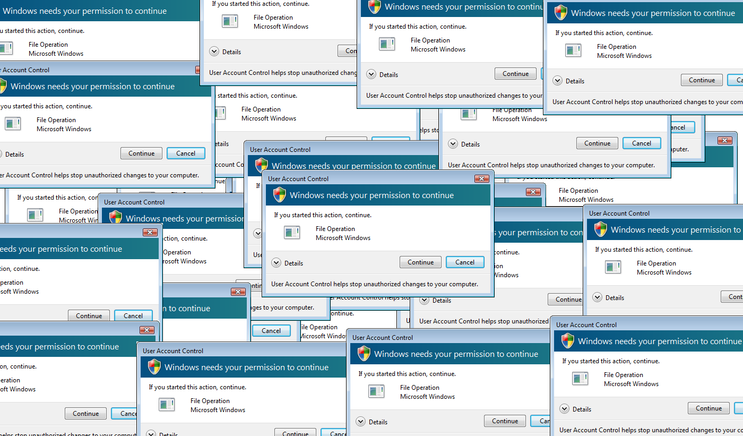
Task: Click Cancel in the frontmost center dialog
Action: click(x=465, y=262)
